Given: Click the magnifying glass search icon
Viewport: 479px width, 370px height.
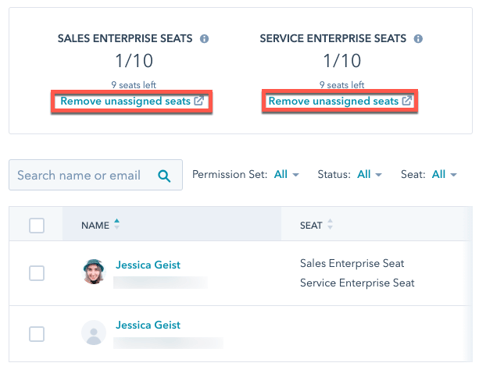Looking at the screenshot, I should click(164, 176).
